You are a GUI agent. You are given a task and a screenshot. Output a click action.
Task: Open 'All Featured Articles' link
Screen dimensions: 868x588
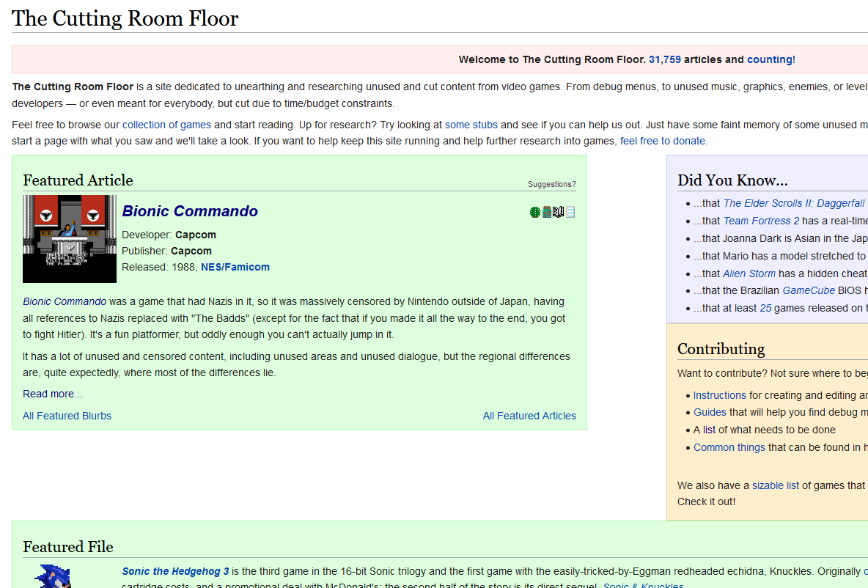(x=529, y=415)
